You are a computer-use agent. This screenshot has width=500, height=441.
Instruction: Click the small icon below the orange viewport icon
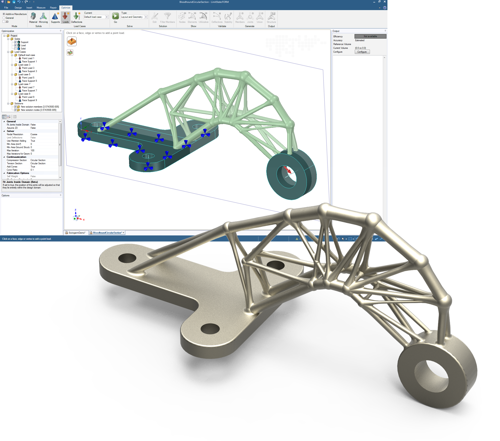70,52
